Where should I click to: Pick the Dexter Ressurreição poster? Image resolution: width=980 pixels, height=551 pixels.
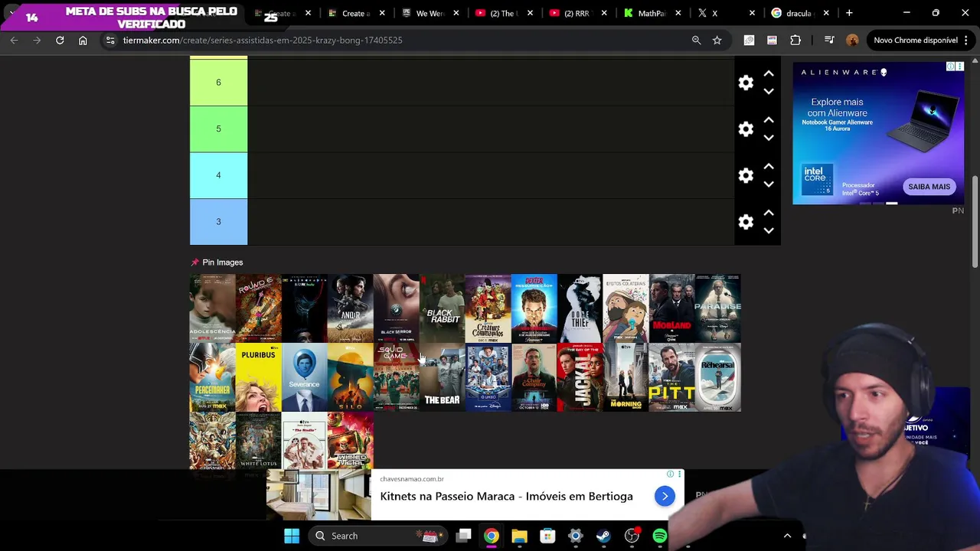[534, 308]
